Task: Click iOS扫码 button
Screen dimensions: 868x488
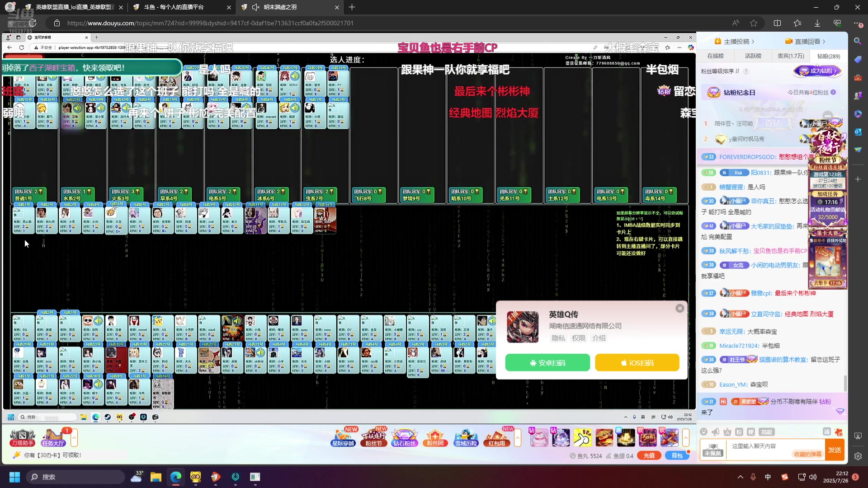Action: (637, 363)
